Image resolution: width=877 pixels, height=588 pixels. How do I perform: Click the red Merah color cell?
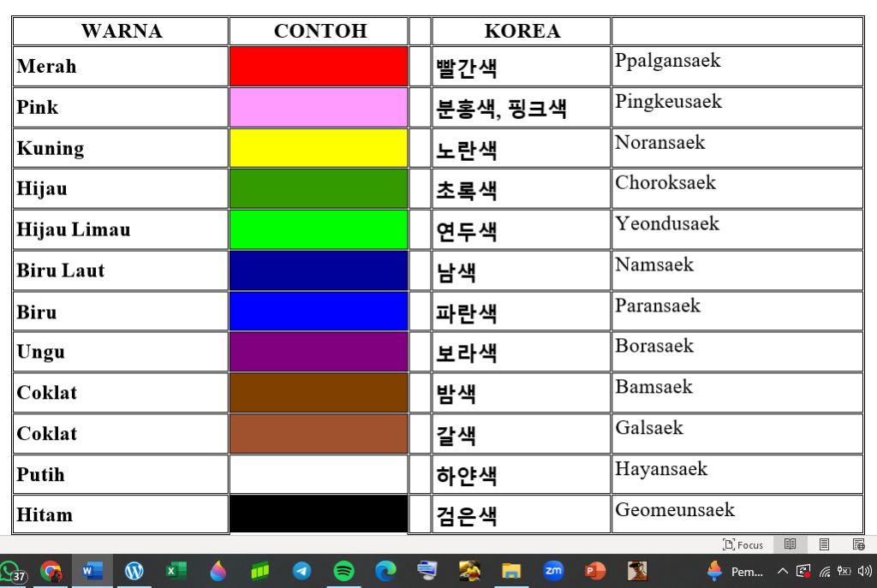coord(319,67)
